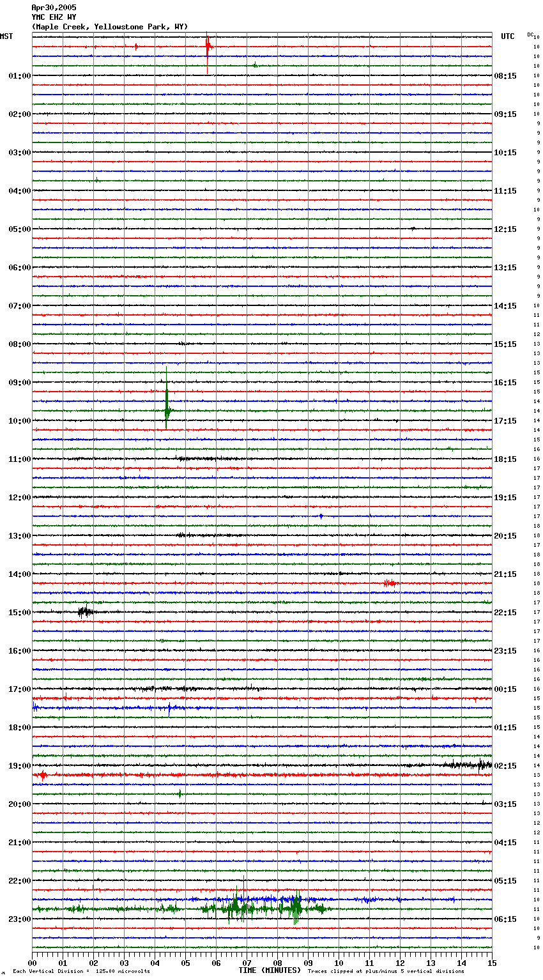Click the Each Vertical Division 125.00 microvolts note
This screenshot has width=543, height=980.
[x=81, y=971]
